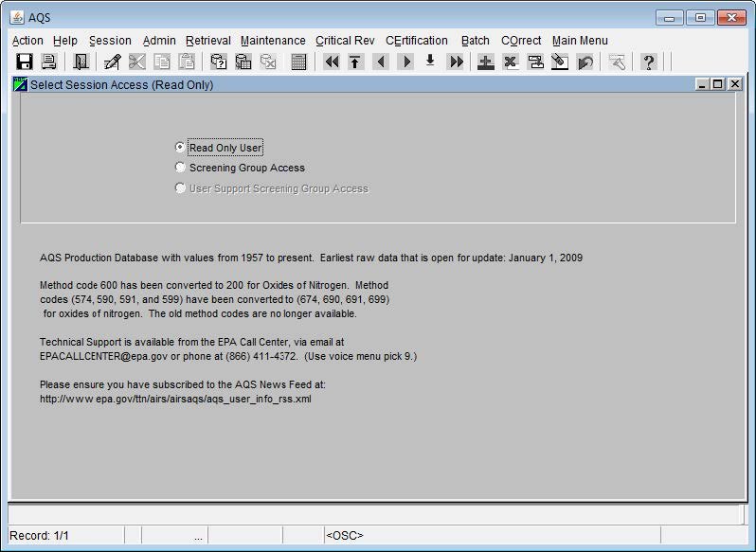Click the Insert record plus icon
The width and height of the screenshot is (756, 552).
486,62
